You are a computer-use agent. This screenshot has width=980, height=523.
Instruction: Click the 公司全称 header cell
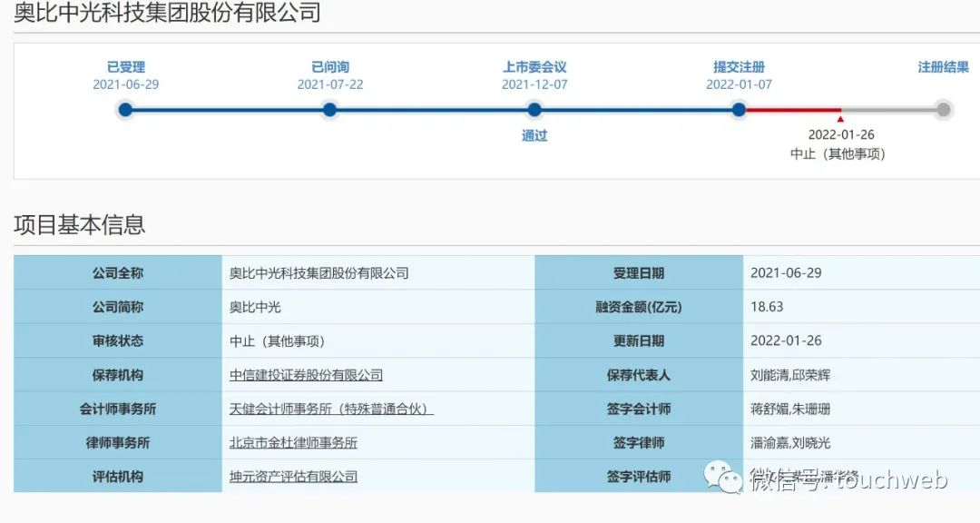117,272
